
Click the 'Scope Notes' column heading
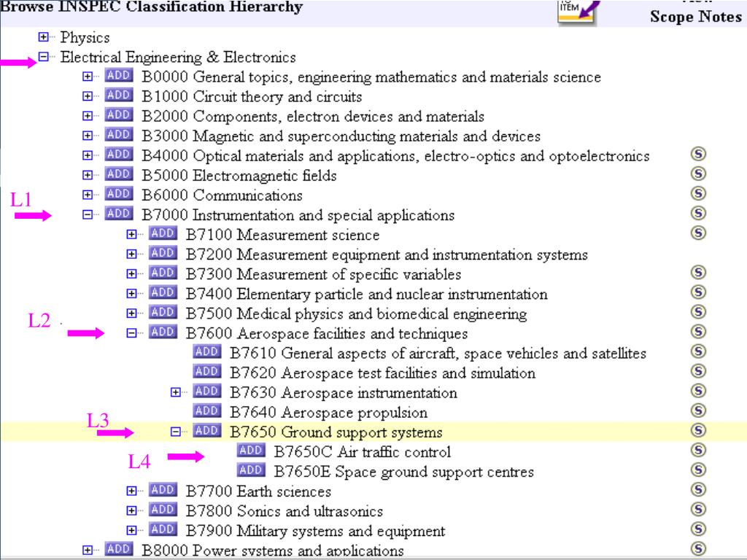pos(696,17)
